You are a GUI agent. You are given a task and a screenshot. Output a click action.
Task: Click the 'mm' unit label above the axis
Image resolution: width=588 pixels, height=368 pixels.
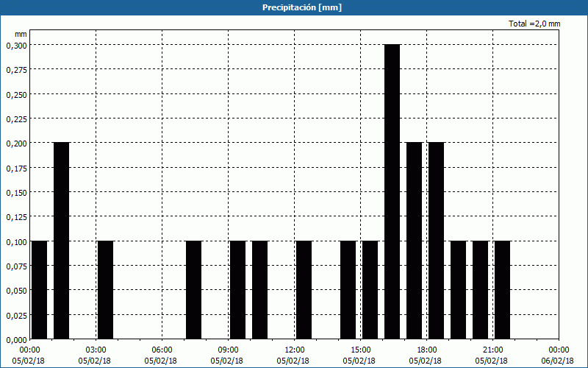[x=21, y=34]
